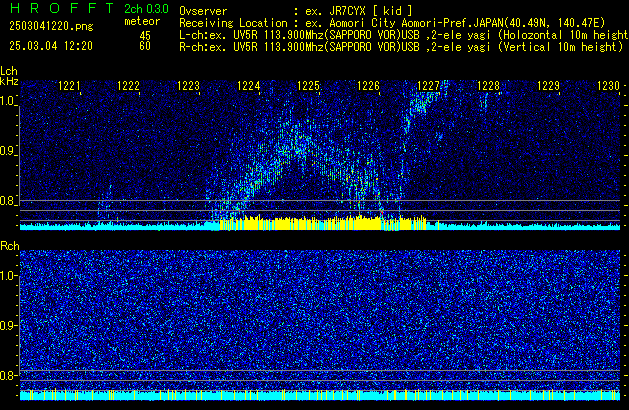Click the Lch 0.8 frequency label
Image resolution: width=629 pixels, height=410 pixels.
click(x=8, y=201)
